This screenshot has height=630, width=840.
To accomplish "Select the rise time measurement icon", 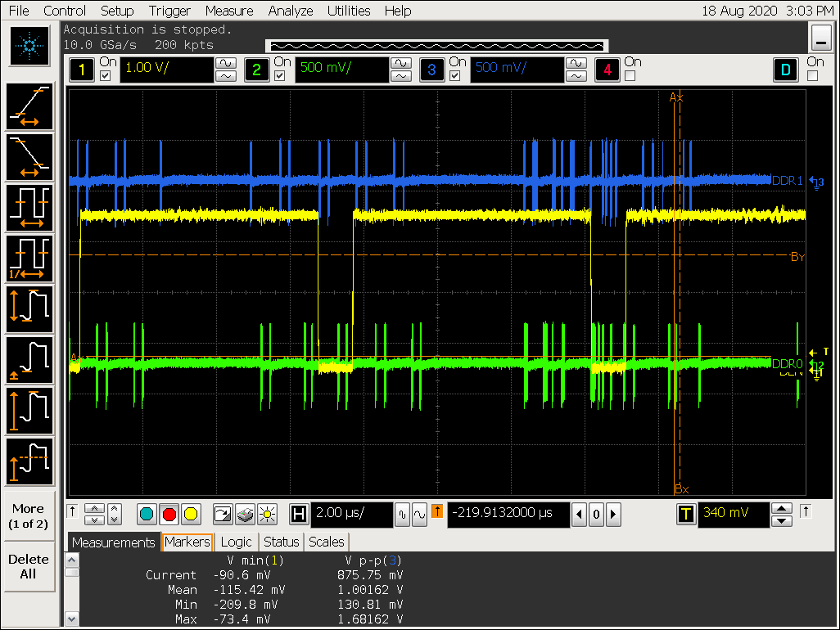I will coord(29,106).
